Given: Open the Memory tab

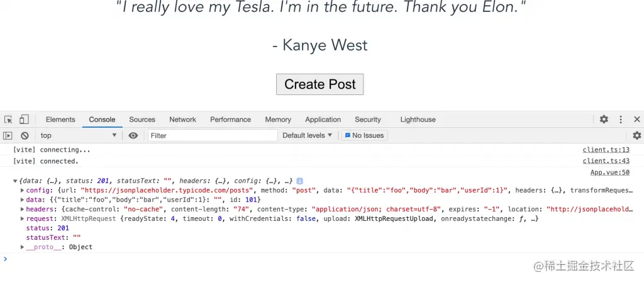Looking at the screenshot, I should [278, 120].
